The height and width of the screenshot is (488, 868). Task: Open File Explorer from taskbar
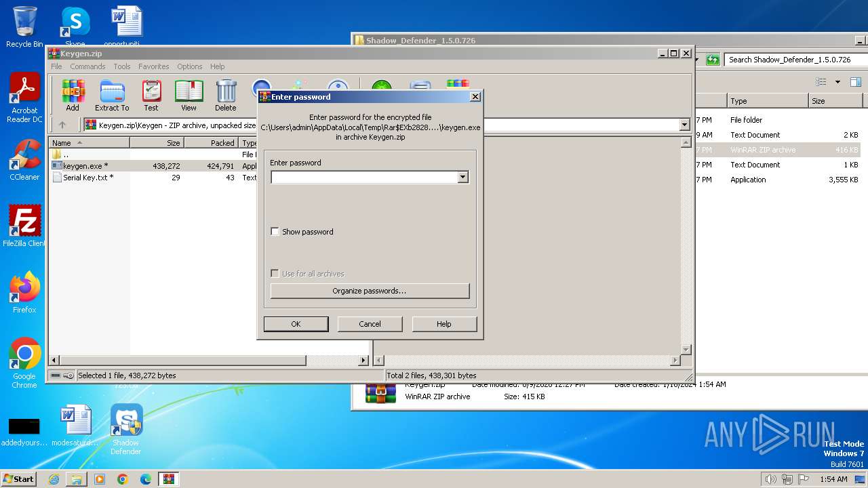(x=77, y=479)
